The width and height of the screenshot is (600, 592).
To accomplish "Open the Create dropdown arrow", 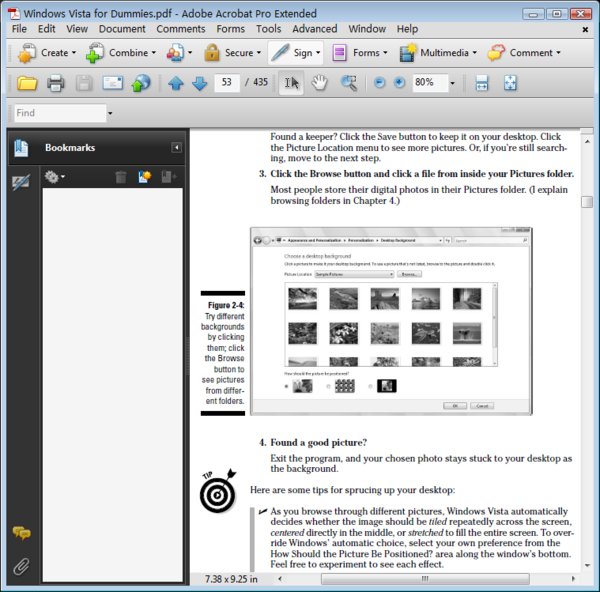I will pos(74,52).
